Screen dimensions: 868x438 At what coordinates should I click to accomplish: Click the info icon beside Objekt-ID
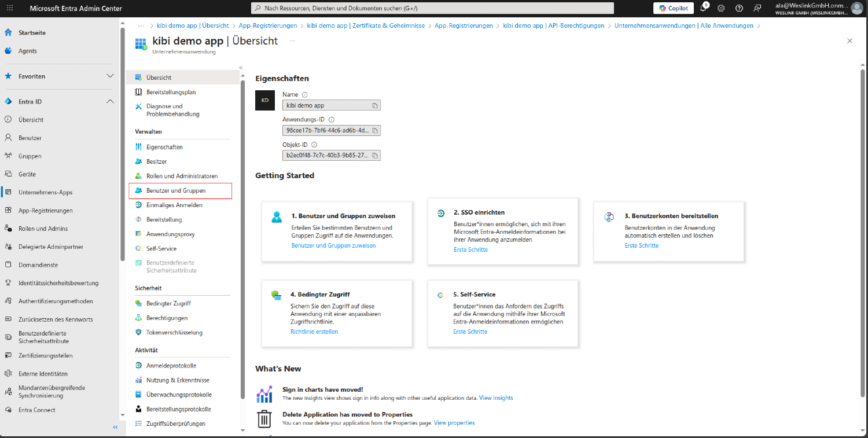(x=314, y=145)
